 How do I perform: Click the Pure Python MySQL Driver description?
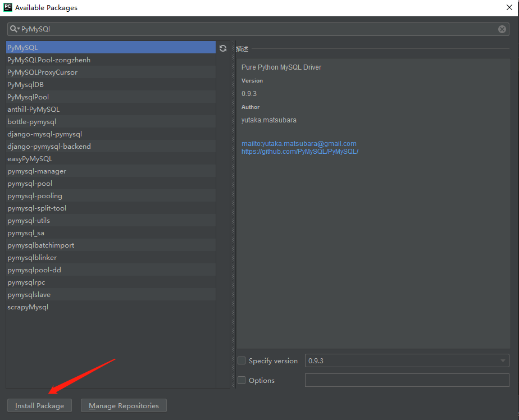pos(281,67)
